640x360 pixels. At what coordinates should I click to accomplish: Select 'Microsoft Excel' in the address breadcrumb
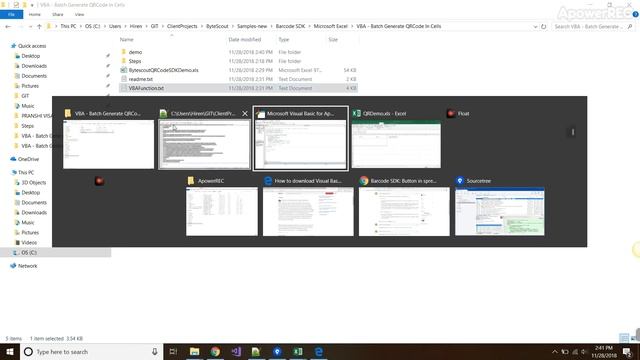(x=330, y=26)
